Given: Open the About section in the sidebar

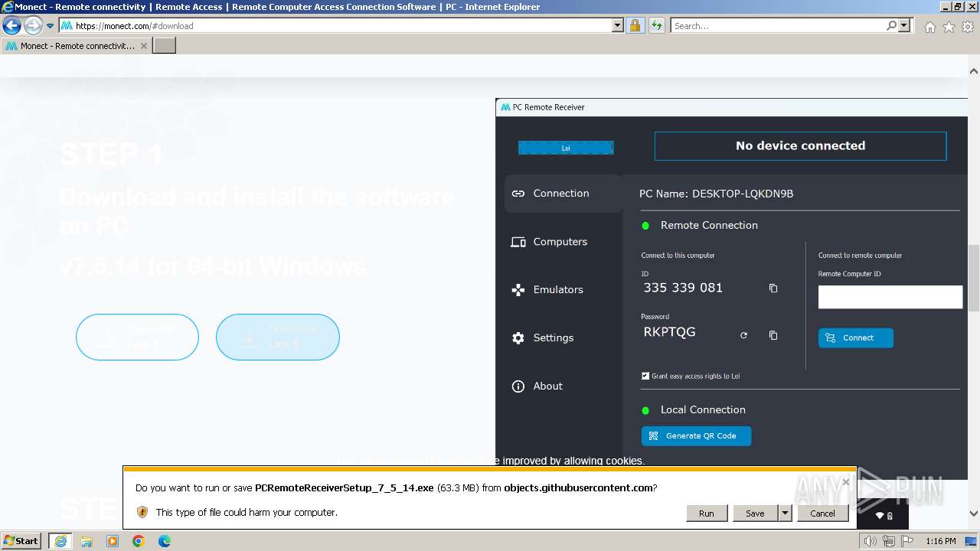Looking at the screenshot, I should [x=563, y=386].
